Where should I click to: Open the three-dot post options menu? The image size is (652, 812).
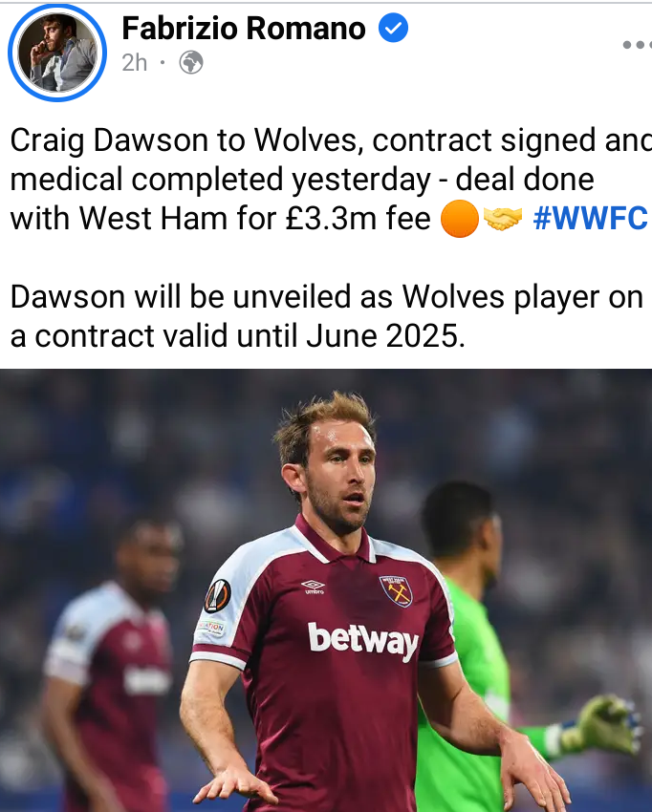pyautogui.click(x=637, y=45)
